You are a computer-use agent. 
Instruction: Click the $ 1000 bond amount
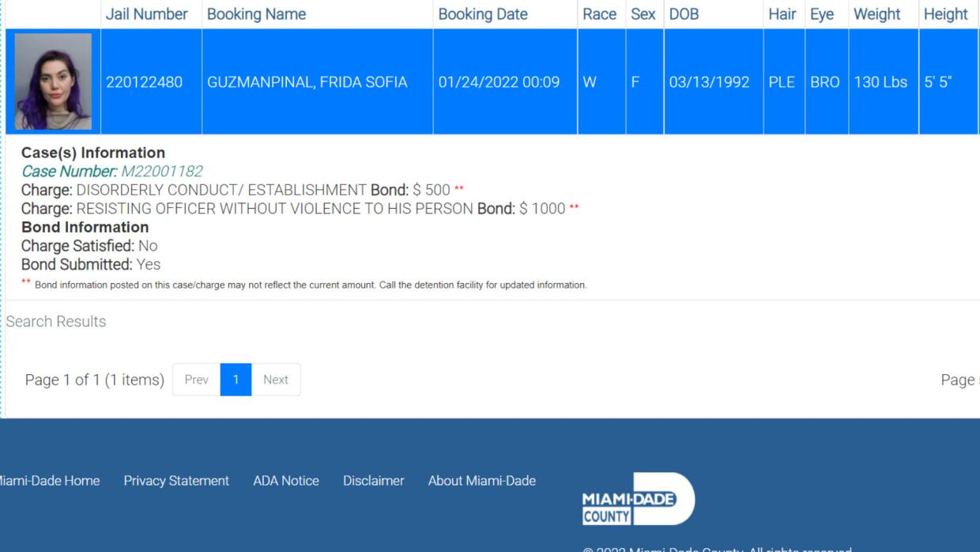pyautogui.click(x=542, y=209)
